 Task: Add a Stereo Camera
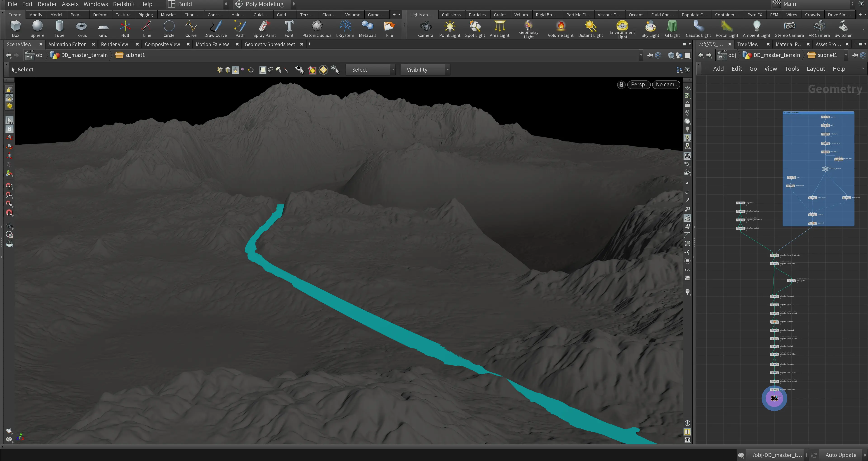coord(789,29)
